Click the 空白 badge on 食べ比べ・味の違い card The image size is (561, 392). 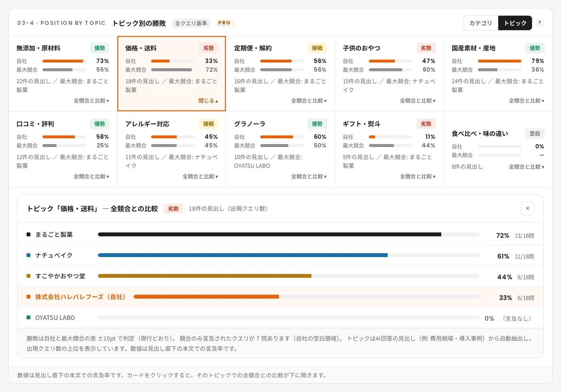535,133
